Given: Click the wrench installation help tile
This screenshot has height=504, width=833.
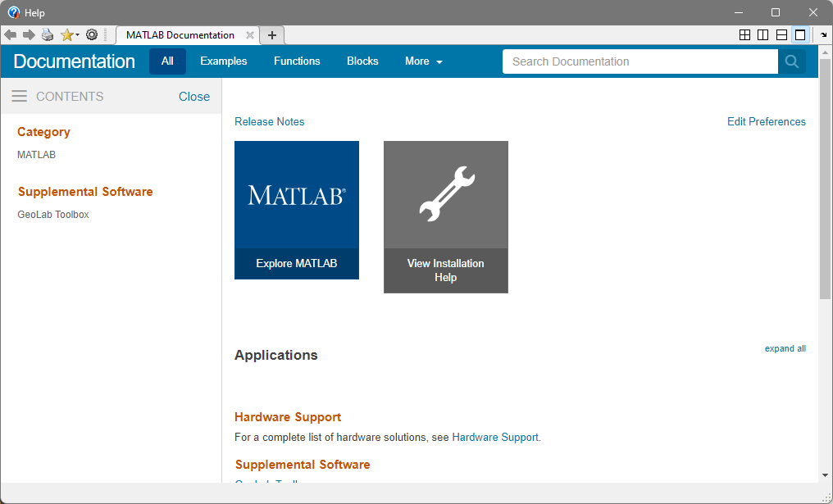Looking at the screenshot, I should coord(446,216).
